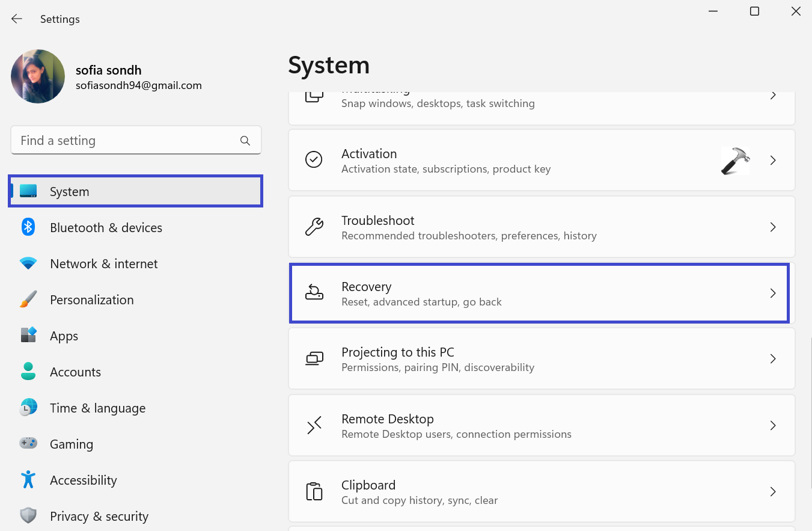
Task: Click 'Snap windows, desktops, task switching' text
Action: [438, 103]
